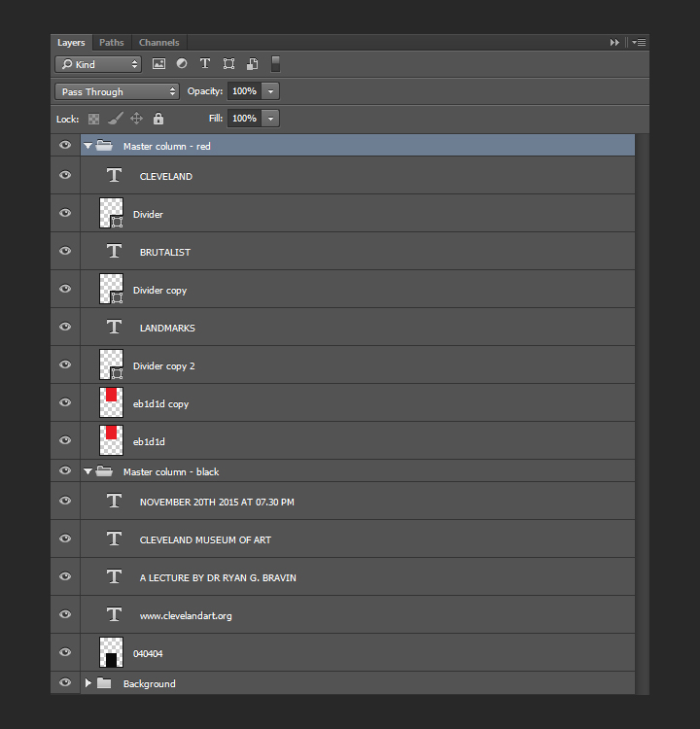Click T icon of A LECTURE BY DR RYAN layer
The height and width of the screenshot is (729, 700).
coord(114,577)
